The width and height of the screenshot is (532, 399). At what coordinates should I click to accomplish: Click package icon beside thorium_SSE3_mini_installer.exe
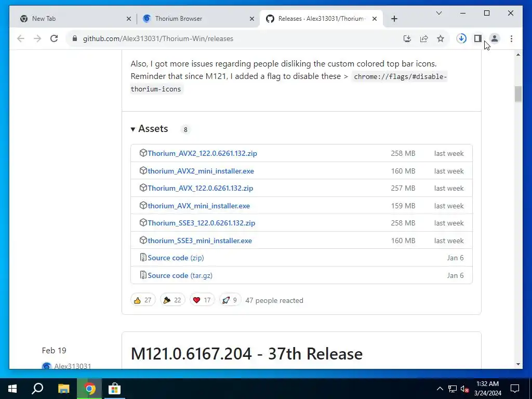click(x=143, y=241)
